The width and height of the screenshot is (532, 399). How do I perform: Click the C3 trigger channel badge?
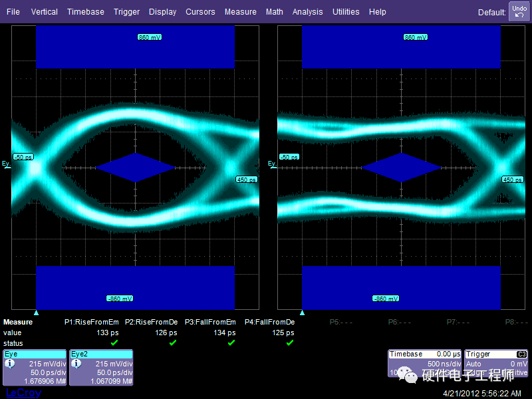click(x=521, y=354)
